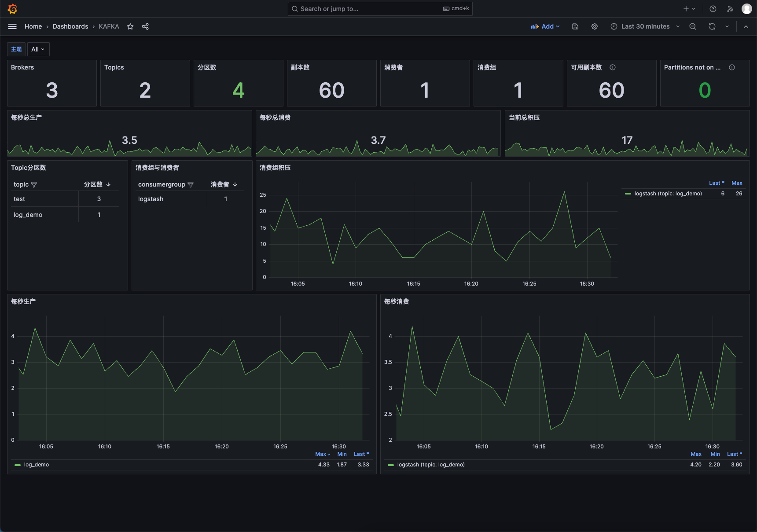This screenshot has height=532, width=757.
Task: Open the 每秒总生产 panel title
Action: point(26,117)
